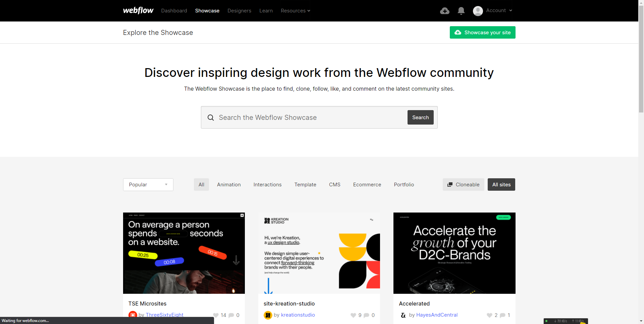Filter by Animation category
This screenshot has width=644, height=324.
point(229,185)
